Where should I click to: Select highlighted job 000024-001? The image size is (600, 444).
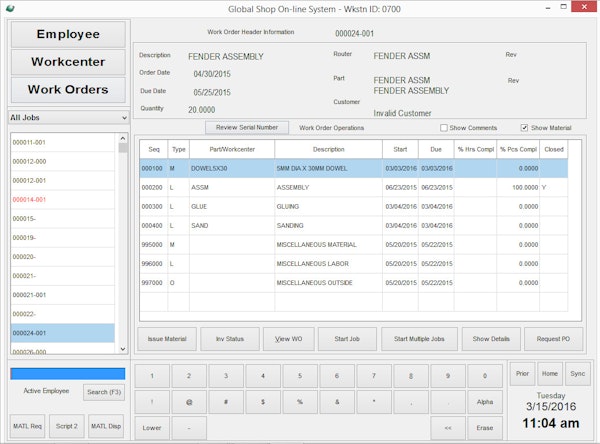63,333
